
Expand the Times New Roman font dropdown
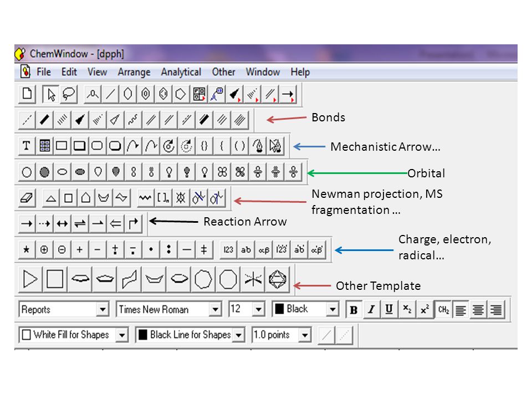pyautogui.click(x=215, y=309)
